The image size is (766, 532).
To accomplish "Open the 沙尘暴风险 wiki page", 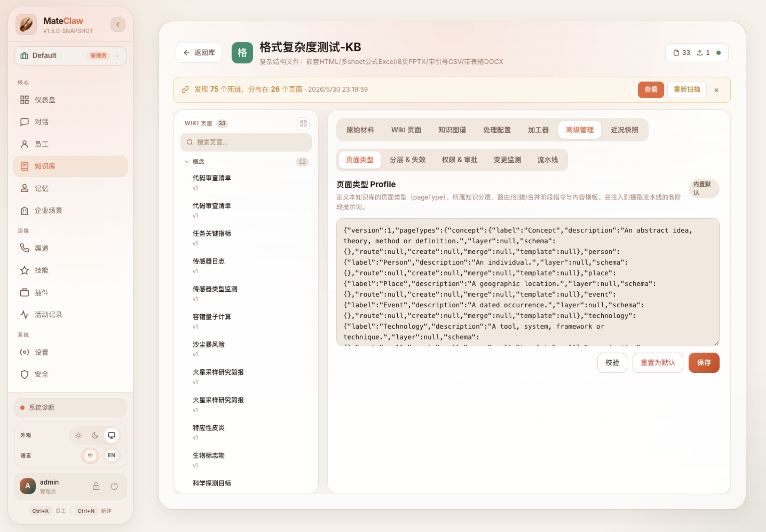I will [x=246, y=349].
